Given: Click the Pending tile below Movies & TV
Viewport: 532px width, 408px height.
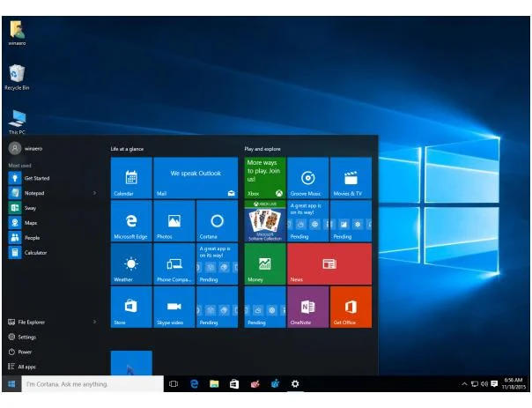Looking at the screenshot, I should [351, 220].
